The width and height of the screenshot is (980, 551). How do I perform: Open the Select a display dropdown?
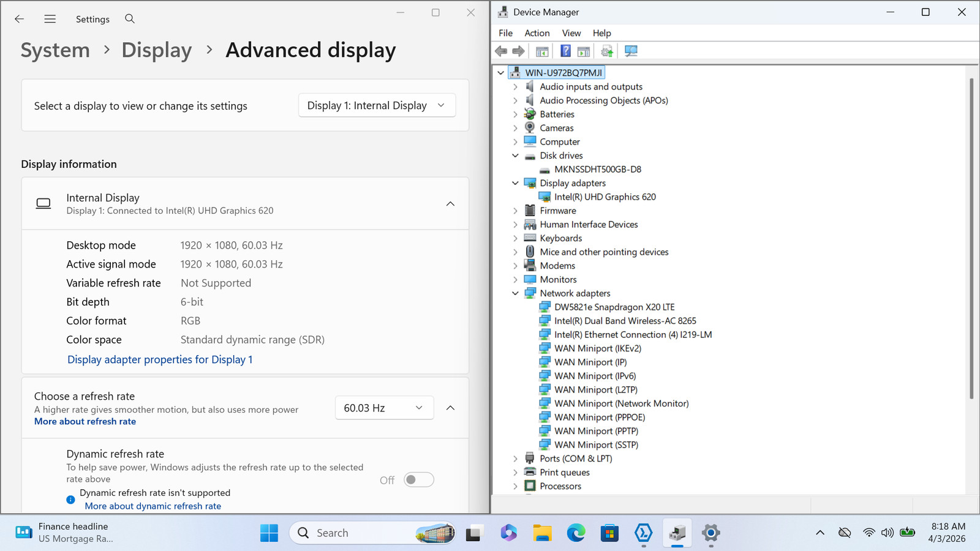[377, 105]
